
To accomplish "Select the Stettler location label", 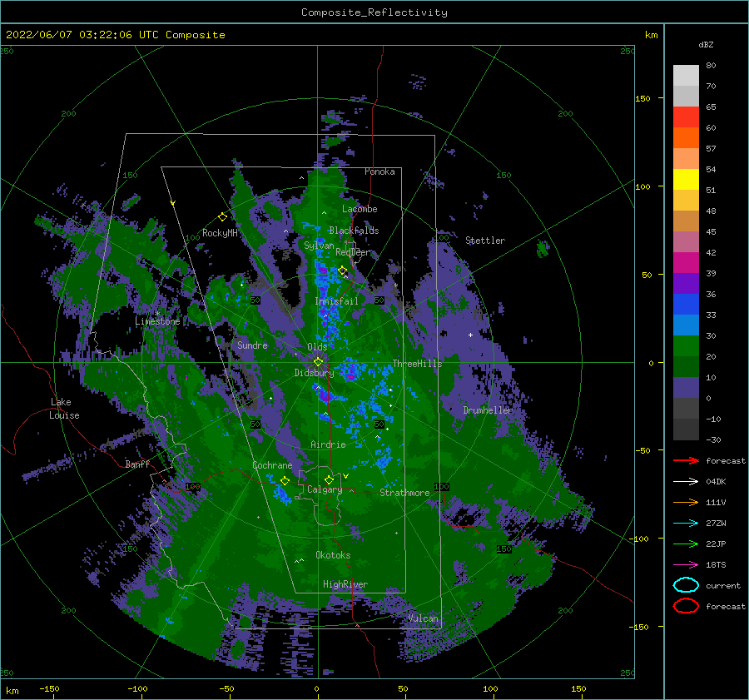I will coord(485,241).
